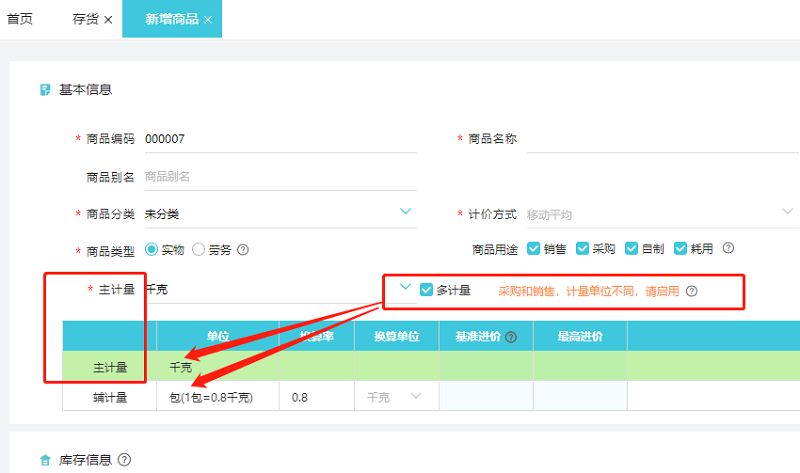This screenshot has width=800, height=473.
Task: Click the 基本信息 section icon
Action: [45, 90]
